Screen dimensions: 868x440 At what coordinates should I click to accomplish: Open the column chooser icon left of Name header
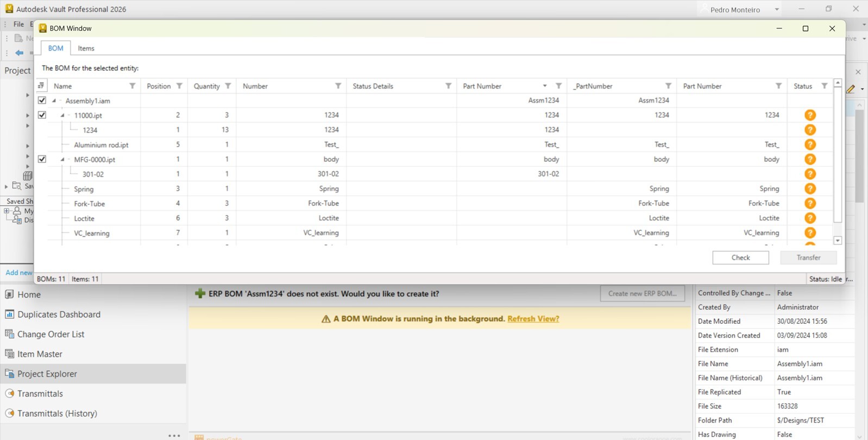coord(41,86)
